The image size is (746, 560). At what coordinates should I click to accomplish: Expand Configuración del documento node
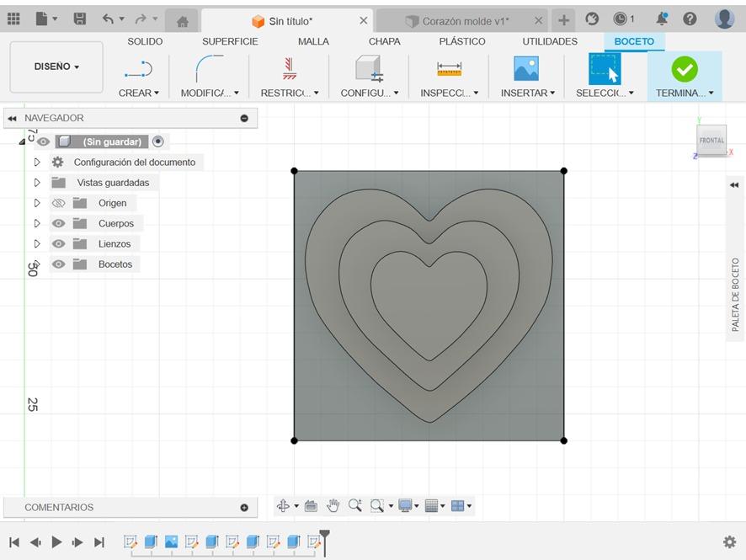click(x=37, y=163)
